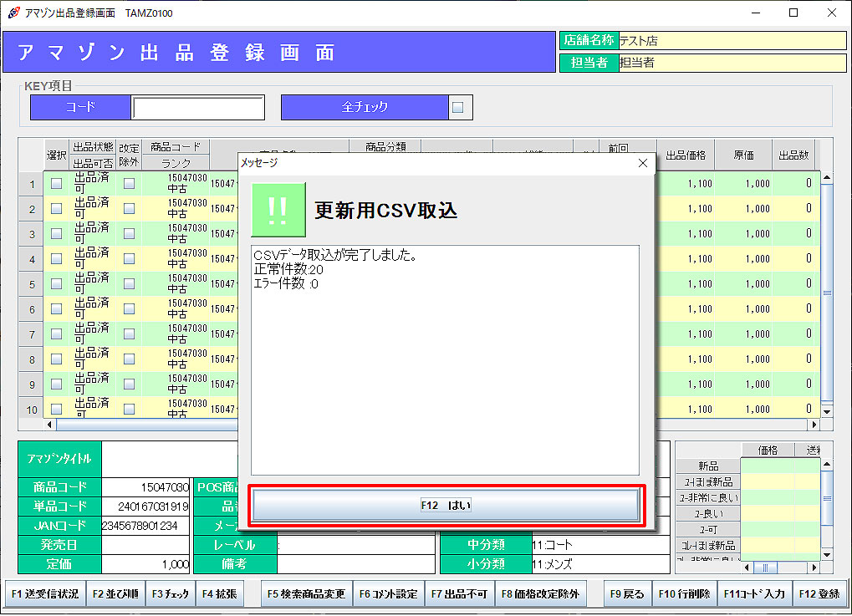
Task: Click table's vertical scrollbar down arrow
Action: [x=827, y=411]
